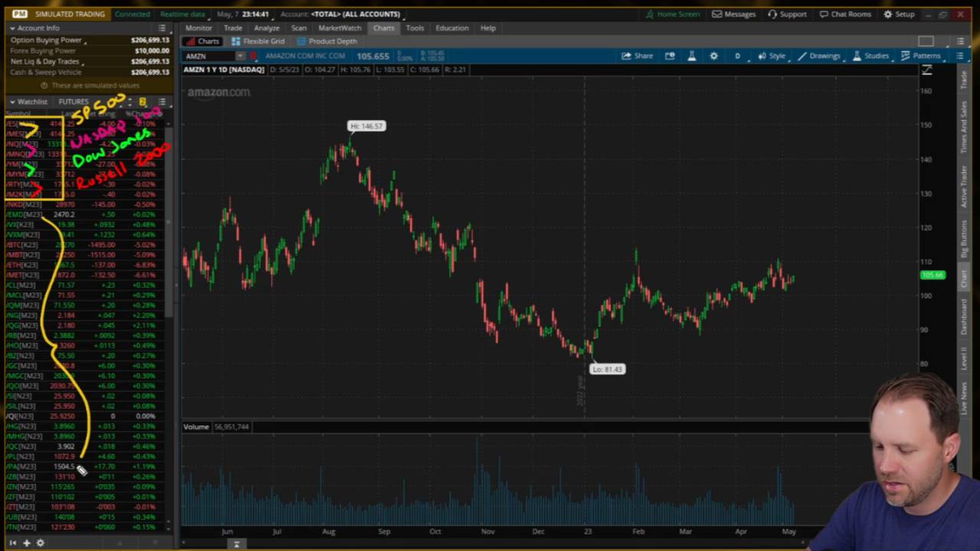
Task: Open chart settings gear icon
Action: pyautogui.click(x=714, y=56)
